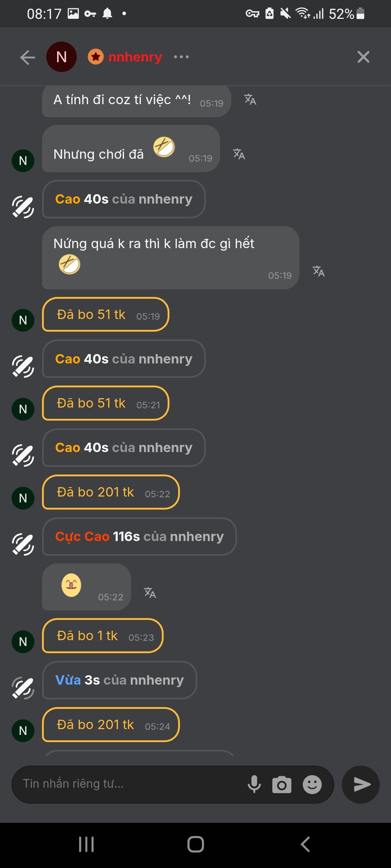
Task: Translate the "Nứng quá k ra" message
Action: pos(319,271)
